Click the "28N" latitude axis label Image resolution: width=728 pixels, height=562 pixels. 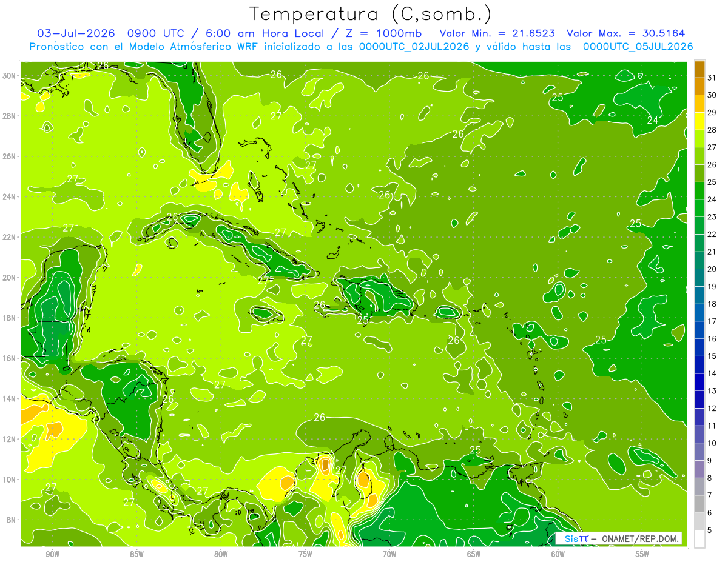point(10,116)
